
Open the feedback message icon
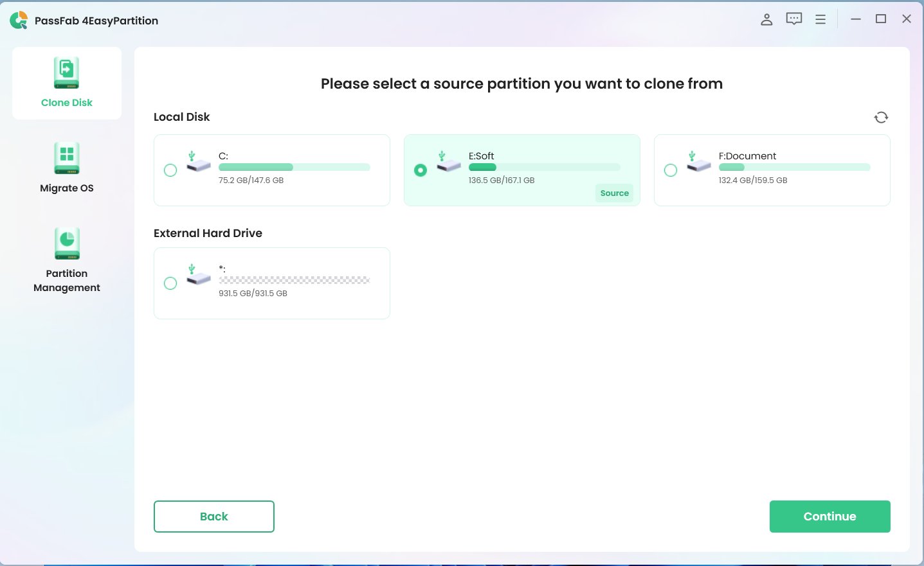coord(794,19)
